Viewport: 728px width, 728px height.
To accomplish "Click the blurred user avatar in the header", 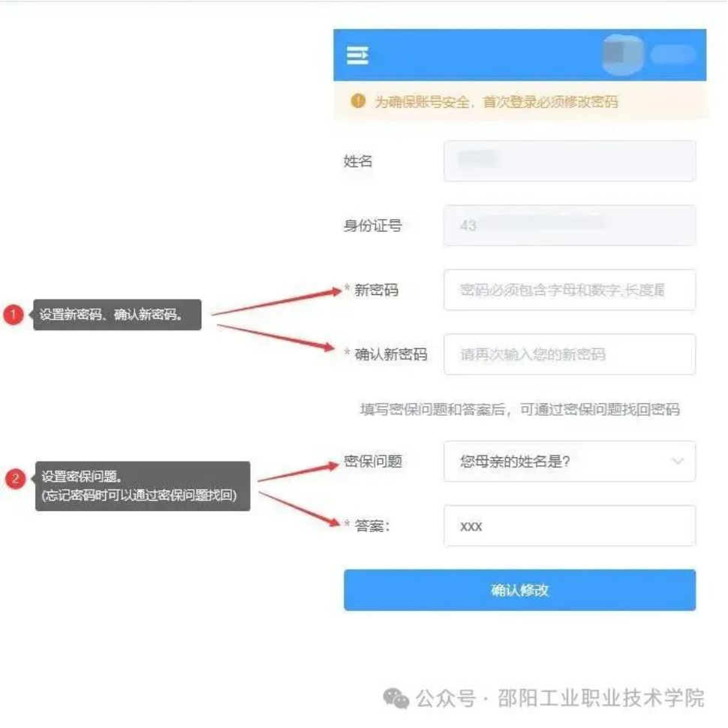I will [x=623, y=54].
